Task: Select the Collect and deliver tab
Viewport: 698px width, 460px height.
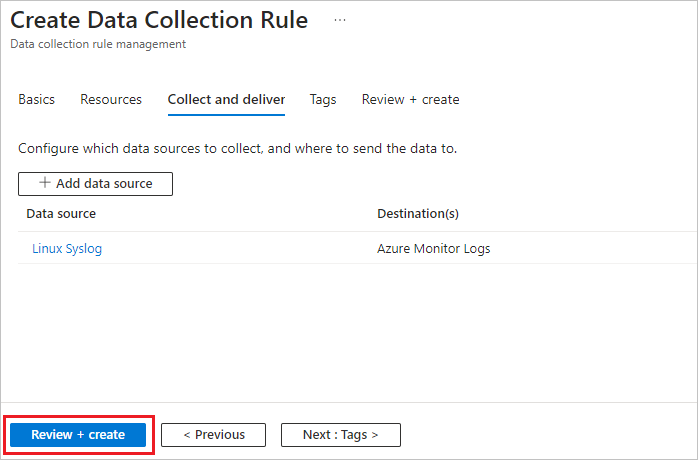Action: coord(226,99)
